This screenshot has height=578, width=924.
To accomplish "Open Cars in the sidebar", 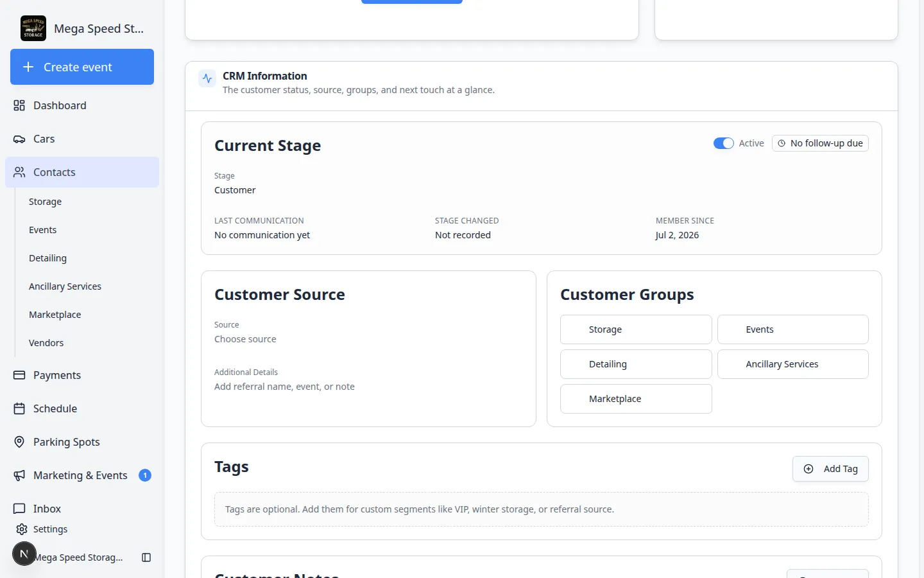I will point(82,139).
